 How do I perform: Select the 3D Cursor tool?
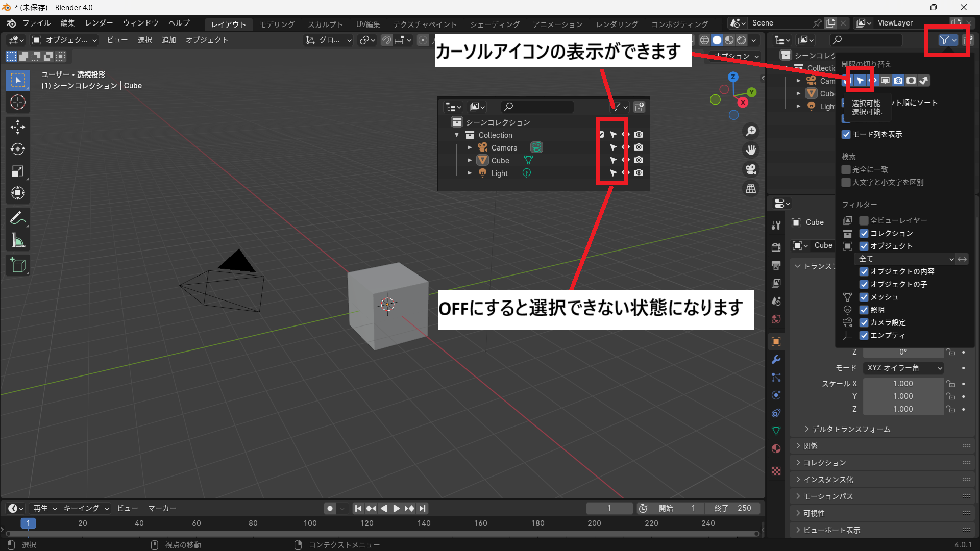(x=18, y=103)
